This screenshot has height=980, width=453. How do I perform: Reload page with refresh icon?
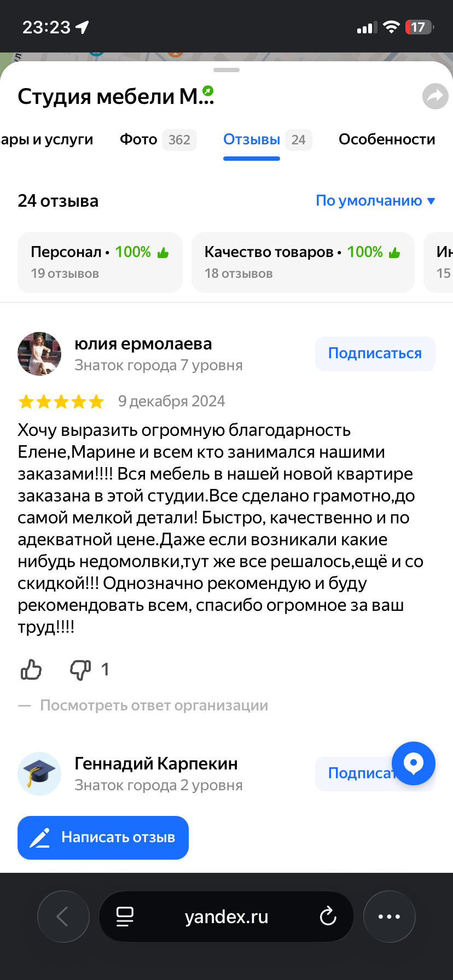328,916
